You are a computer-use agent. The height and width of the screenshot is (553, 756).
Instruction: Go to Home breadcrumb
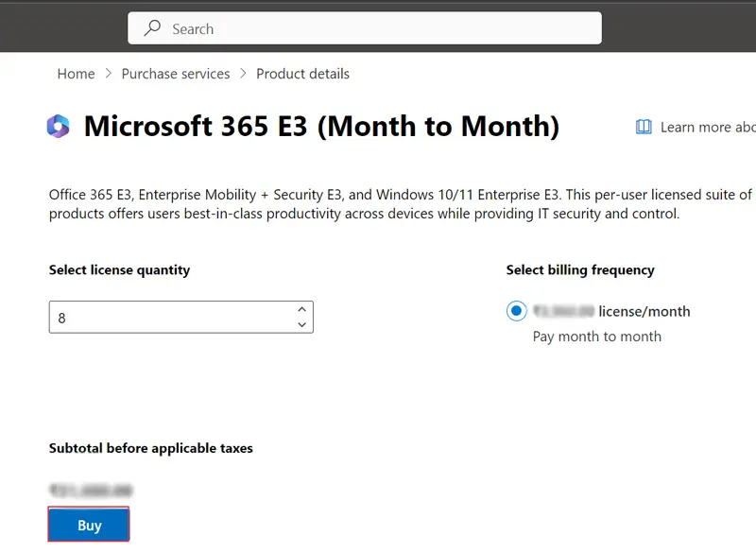76,74
